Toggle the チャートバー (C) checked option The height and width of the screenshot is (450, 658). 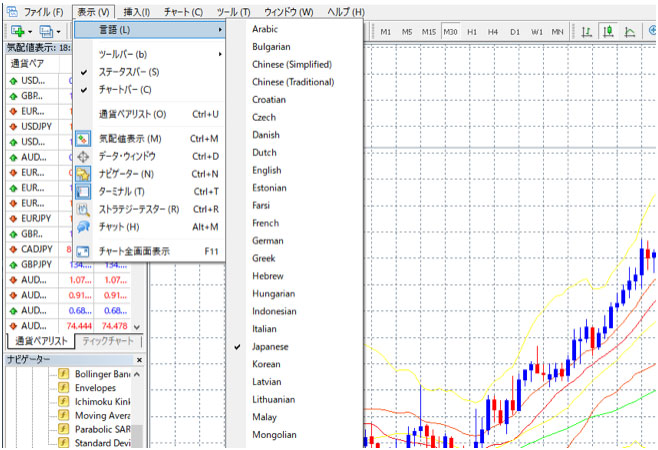coord(150,89)
